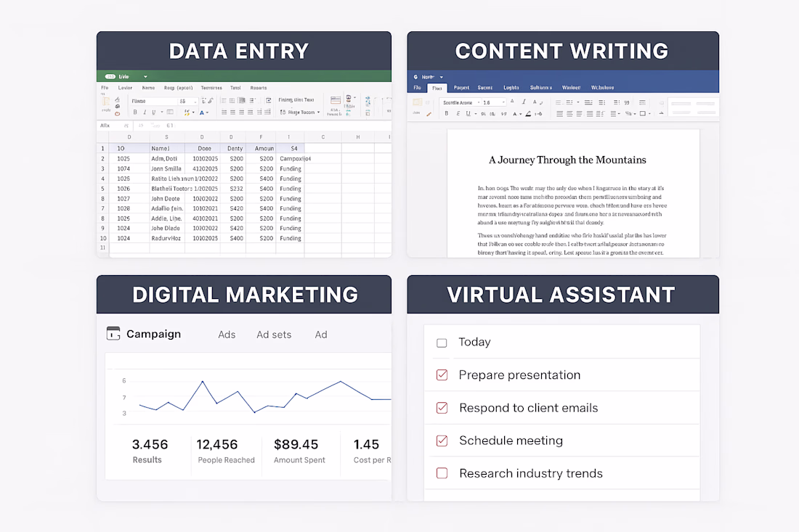Click the Respond to client emails task
The height and width of the screenshot is (532, 799).
coord(528,408)
